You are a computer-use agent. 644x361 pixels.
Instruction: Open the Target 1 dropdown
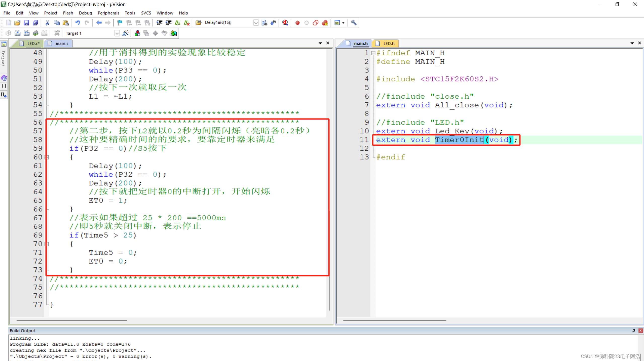[117, 33]
